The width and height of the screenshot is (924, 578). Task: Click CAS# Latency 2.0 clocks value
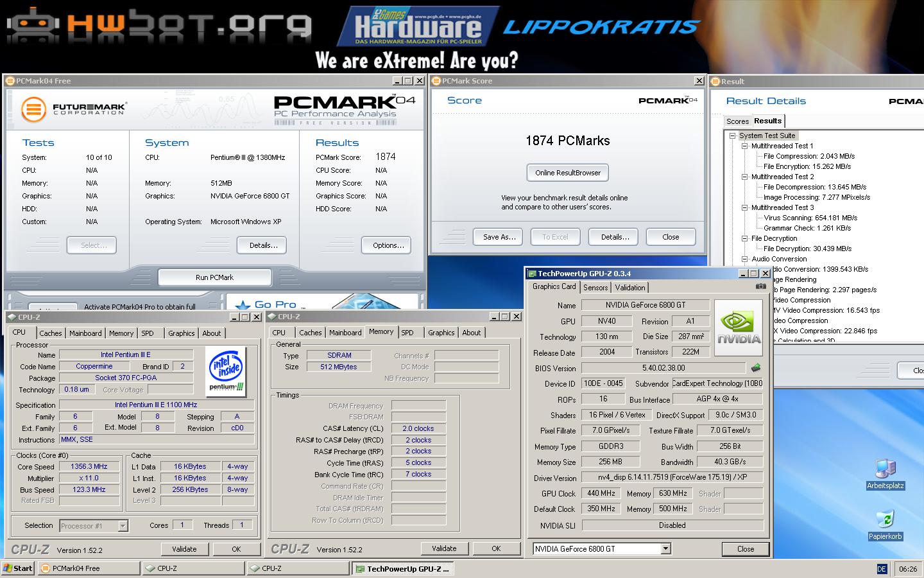(418, 428)
